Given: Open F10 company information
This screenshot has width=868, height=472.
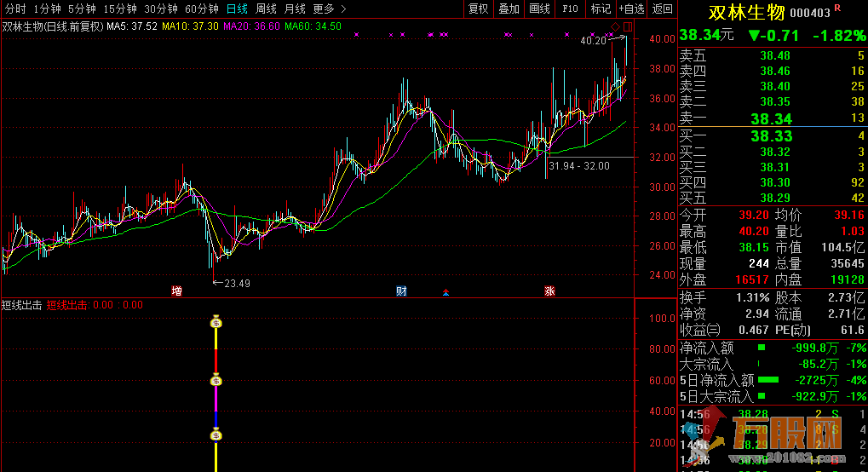Looking at the screenshot, I should (x=570, y=9).
